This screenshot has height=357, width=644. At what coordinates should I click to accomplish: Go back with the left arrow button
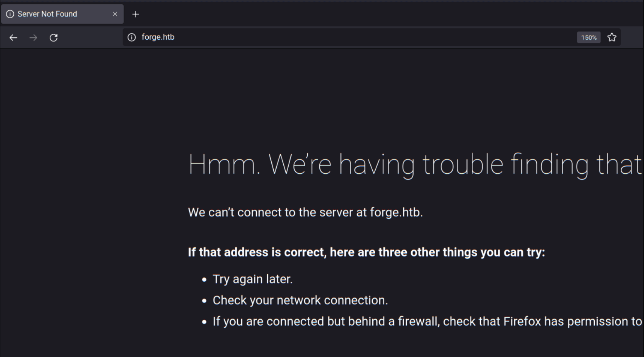[13, 38]
